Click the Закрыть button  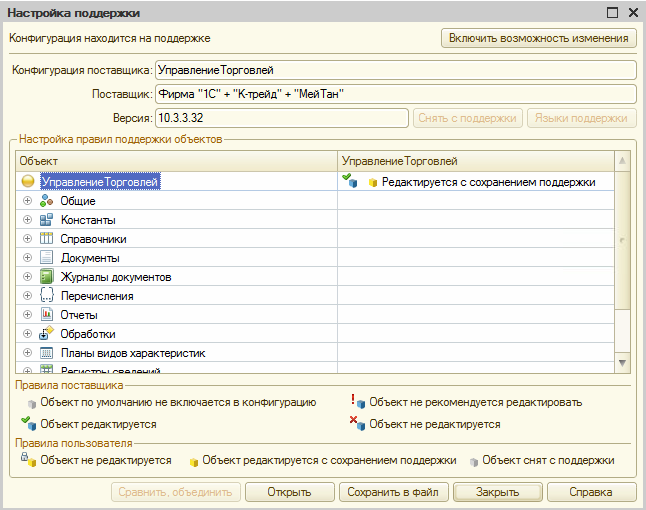(x=497, y=492)
